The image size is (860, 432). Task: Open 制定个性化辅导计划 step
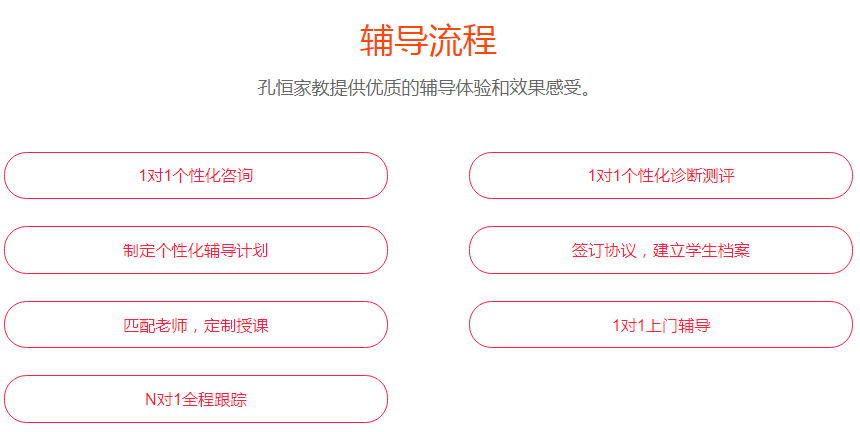click(x=196, y=250)
